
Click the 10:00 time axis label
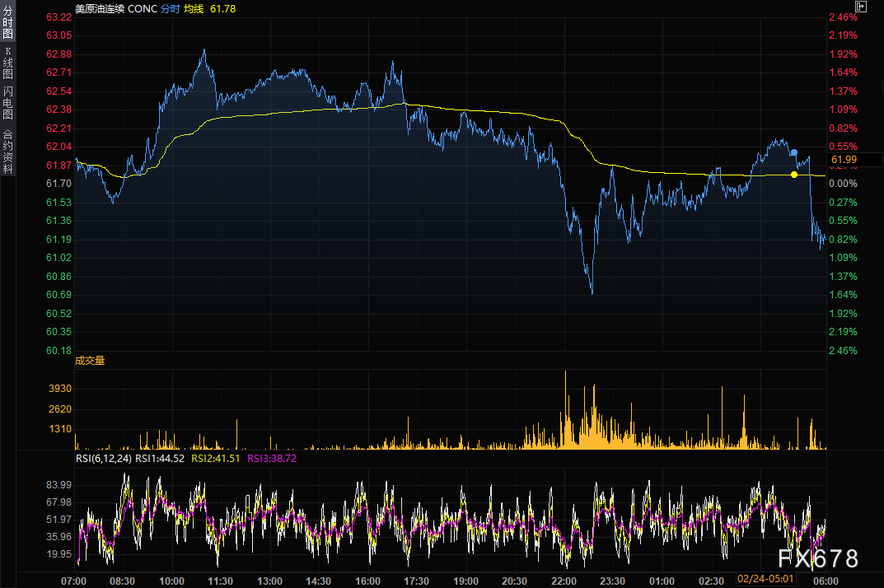coord(171,581)
